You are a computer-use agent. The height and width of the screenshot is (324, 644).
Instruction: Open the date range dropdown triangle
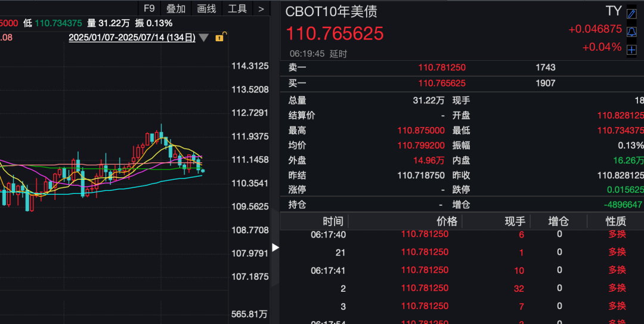tap(204, 38)
